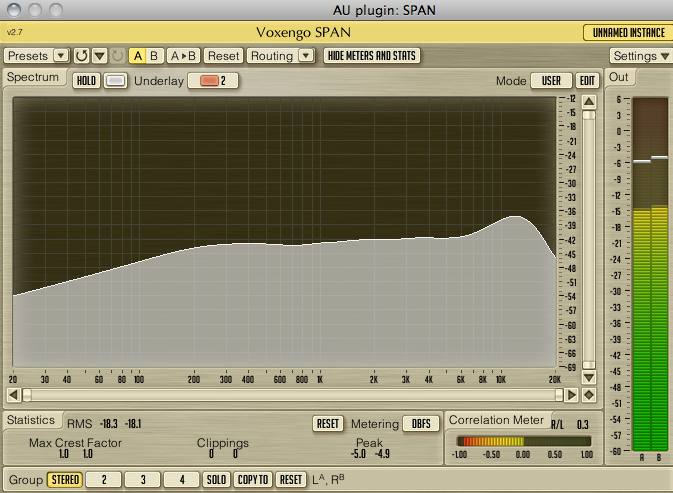Click the COPY TO button
This screenshot has width=673, height=493.
click(252, 479)
